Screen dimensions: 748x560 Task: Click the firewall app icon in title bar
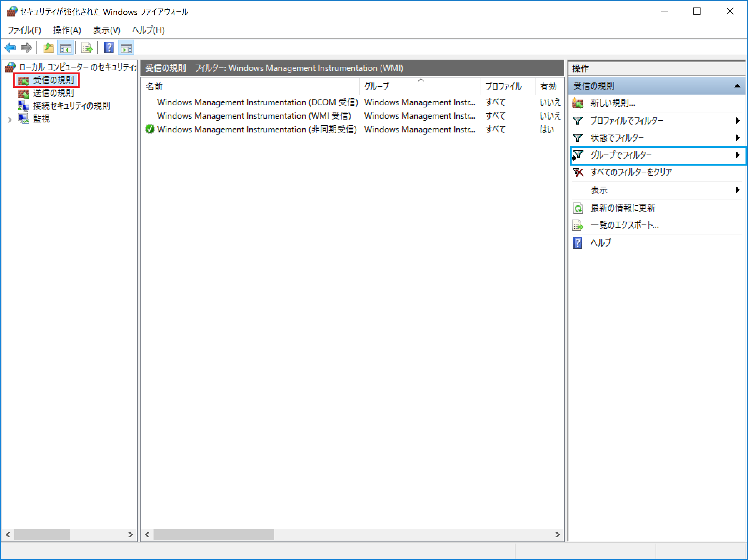(x=12, y=11)
